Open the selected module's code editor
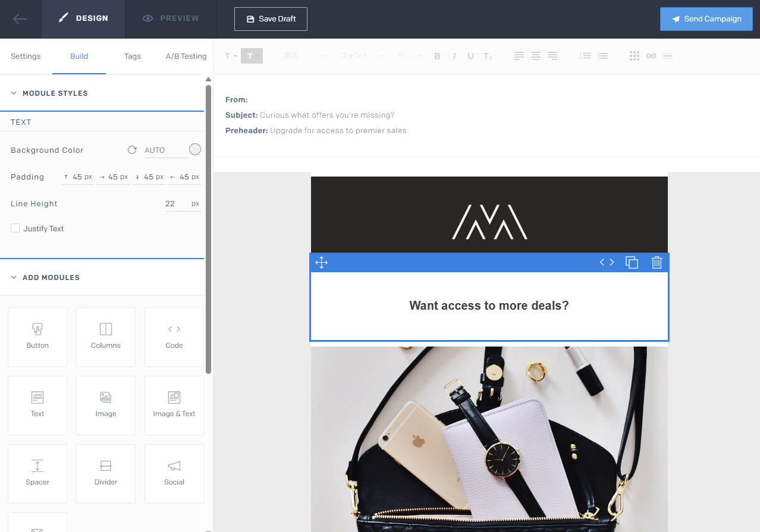This screenshot has width=760, height=532. point(607,262)
